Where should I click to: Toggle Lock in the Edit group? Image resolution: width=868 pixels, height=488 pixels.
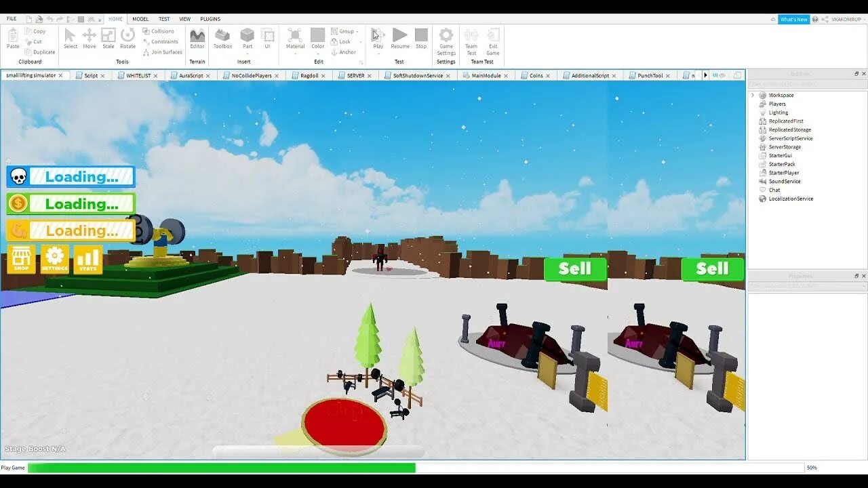coord(341,42)
